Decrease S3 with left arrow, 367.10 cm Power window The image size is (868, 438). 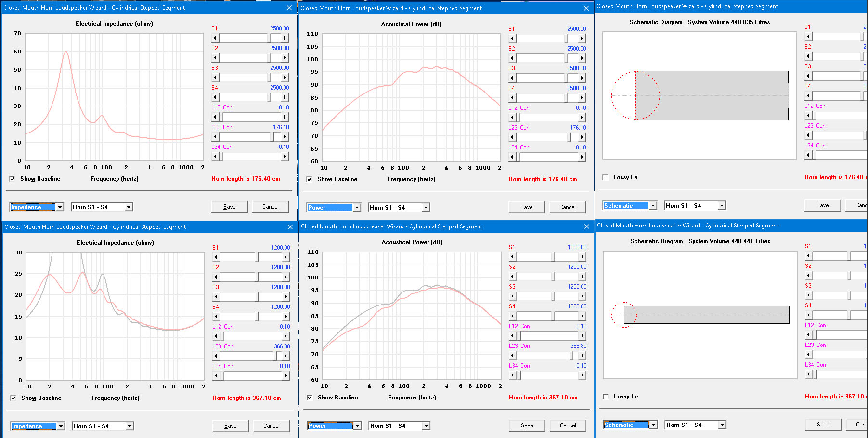coord(513,296)
